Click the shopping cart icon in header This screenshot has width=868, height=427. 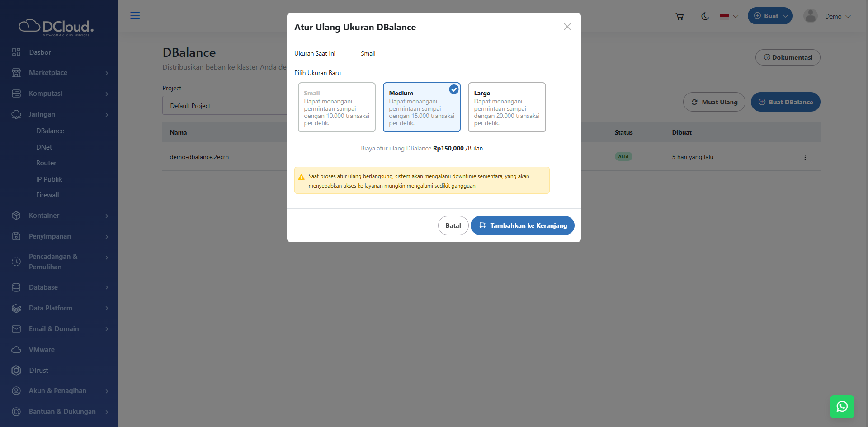tap(679, 16)
